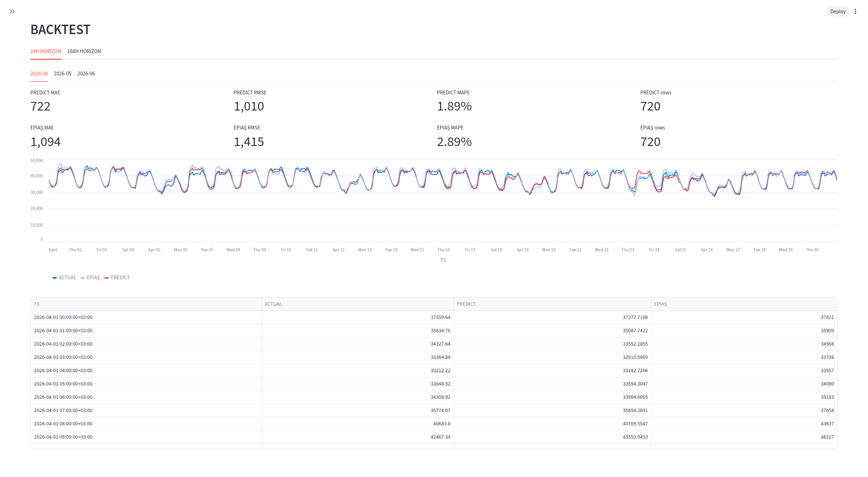
Task: Click the Mon 27 label on the chart axis
Action: [733, 249]
